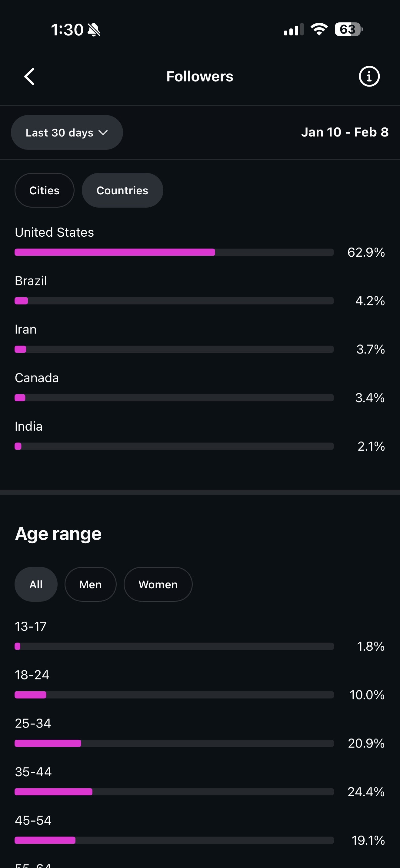Tap the cellular signal bars
The height and width of the screenshot is (868, 400).
coord(293,30)
